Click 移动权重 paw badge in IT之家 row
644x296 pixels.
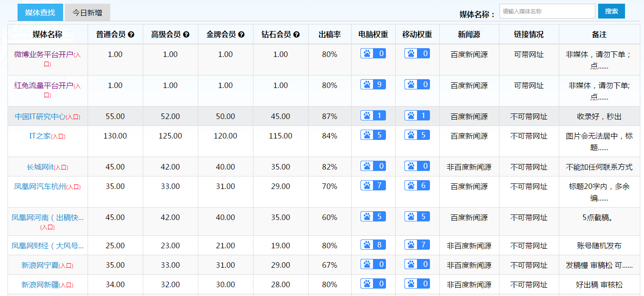pyautogui.click(x=417, y=135)
